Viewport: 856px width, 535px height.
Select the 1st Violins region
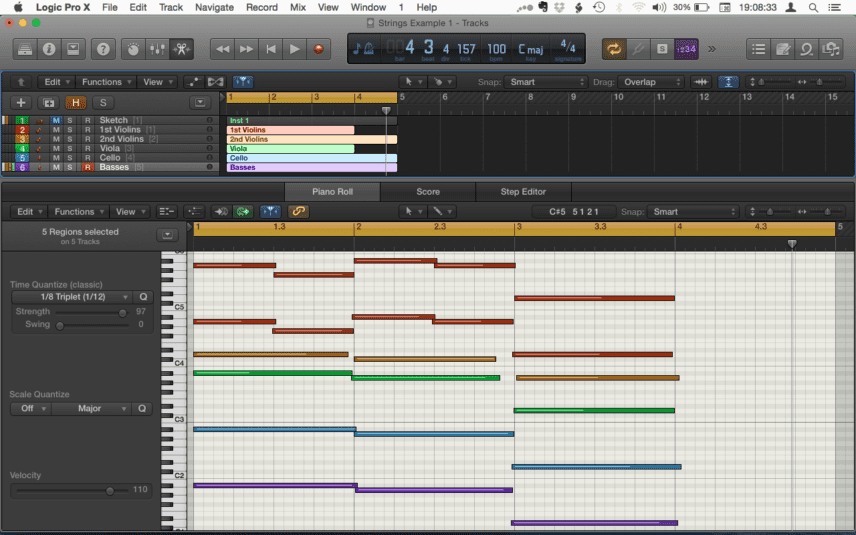click(x=290, y=130)
